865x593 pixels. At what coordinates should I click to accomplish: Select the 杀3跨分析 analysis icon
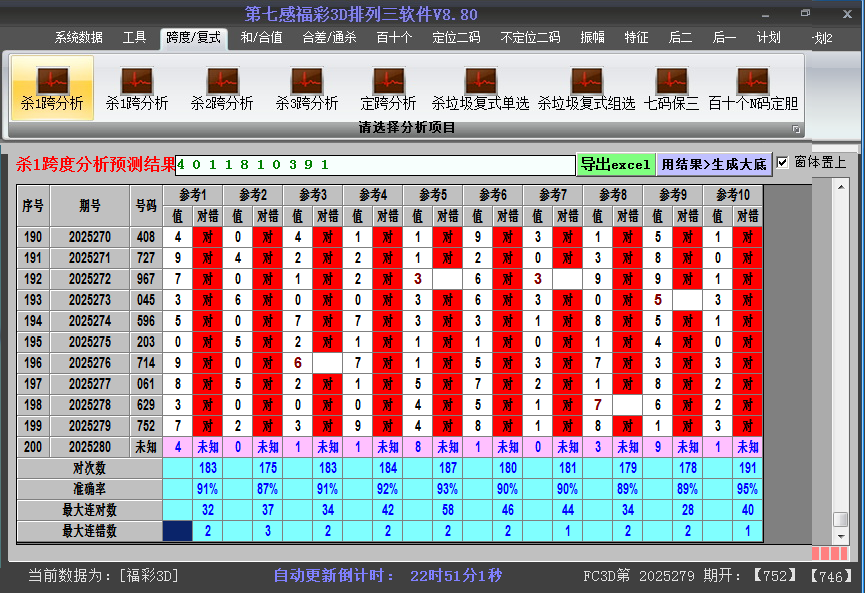point(308,88)
